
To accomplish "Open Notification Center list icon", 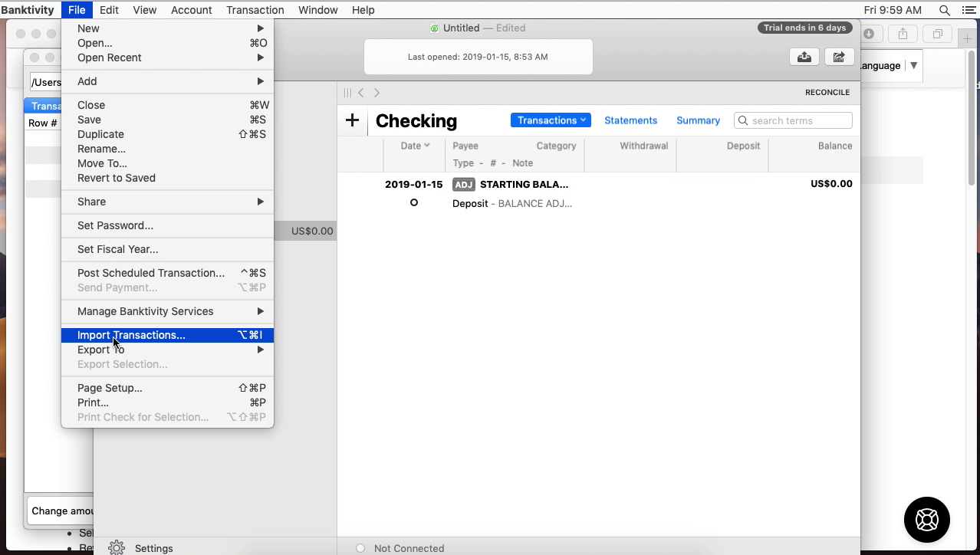I will click(968, 10).
